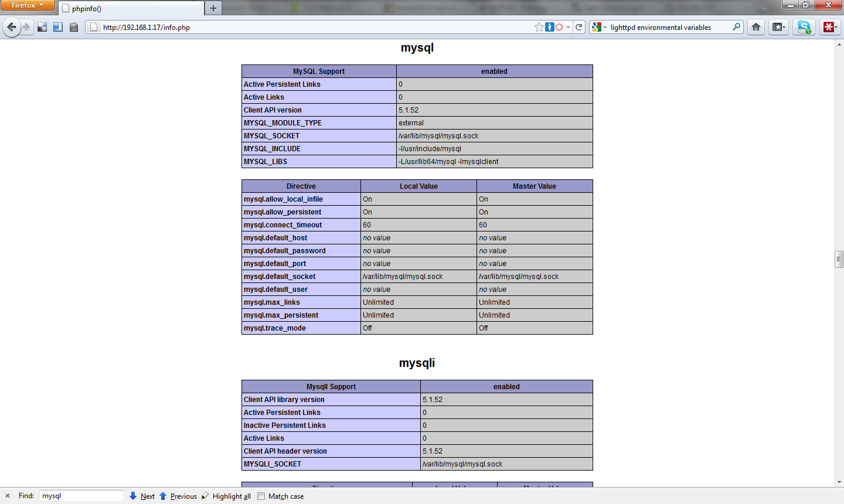
Task: Reload the page with the refresh icon
Action: point(579,27)
